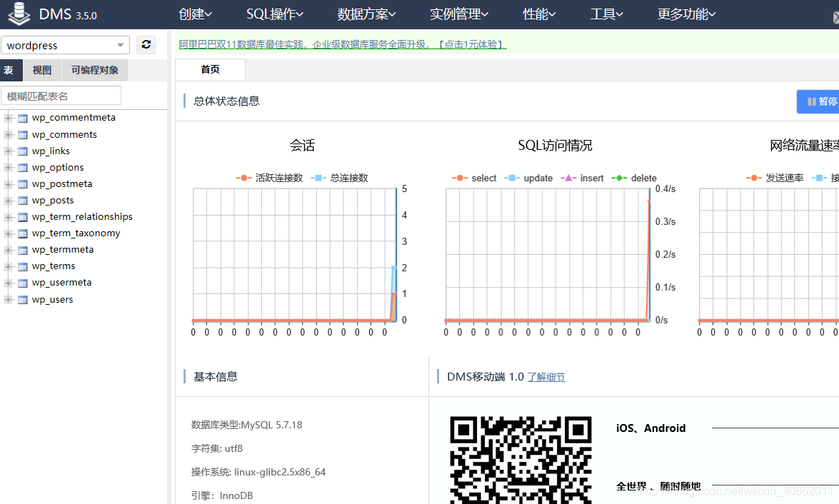Toggle update series in SQL chart legend
The width and height of the screenshot is (839, 504).
(528, 178)
